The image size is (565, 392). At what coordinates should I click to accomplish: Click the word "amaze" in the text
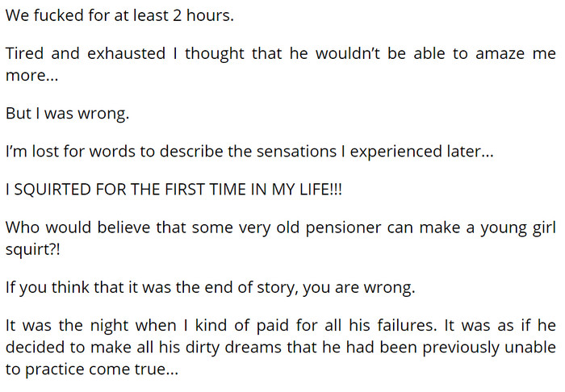500,53
